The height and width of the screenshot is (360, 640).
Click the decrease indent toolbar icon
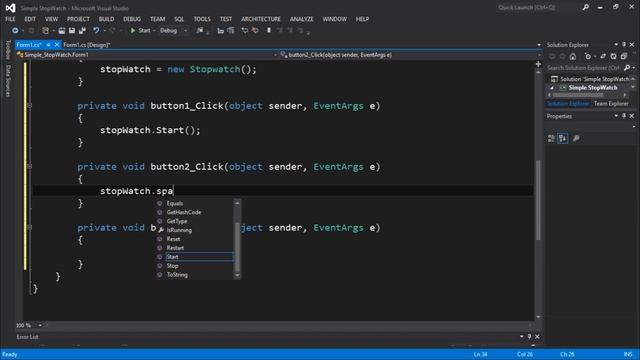coord(220,30)
